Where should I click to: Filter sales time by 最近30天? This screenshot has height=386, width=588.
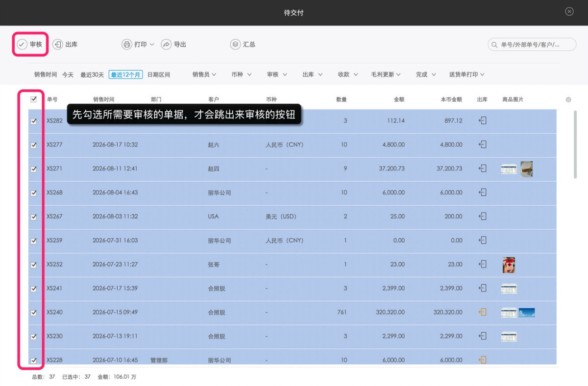click(x=92, y=75)
